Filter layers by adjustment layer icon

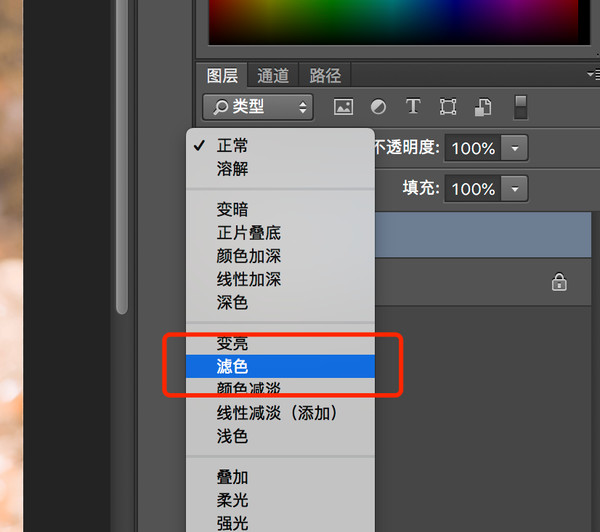[x=379, y=107]
